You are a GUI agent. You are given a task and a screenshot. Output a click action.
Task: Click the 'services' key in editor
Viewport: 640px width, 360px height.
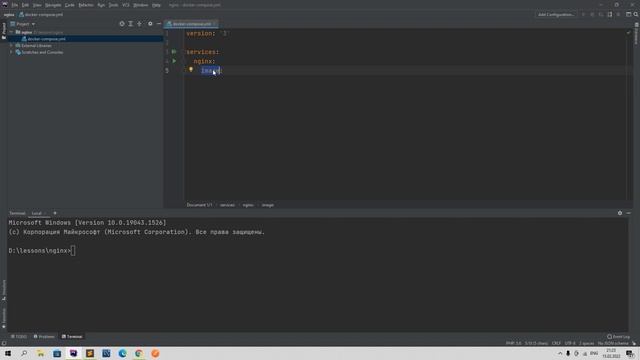(201, 52)
